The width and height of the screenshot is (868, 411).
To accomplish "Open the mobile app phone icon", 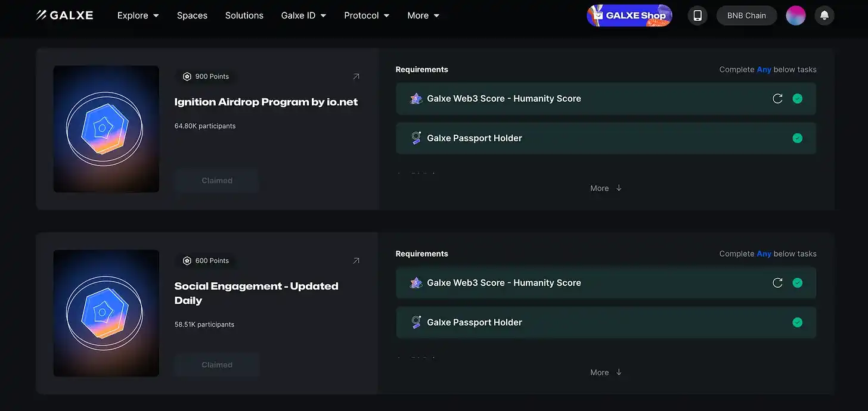I will (697, 15).
